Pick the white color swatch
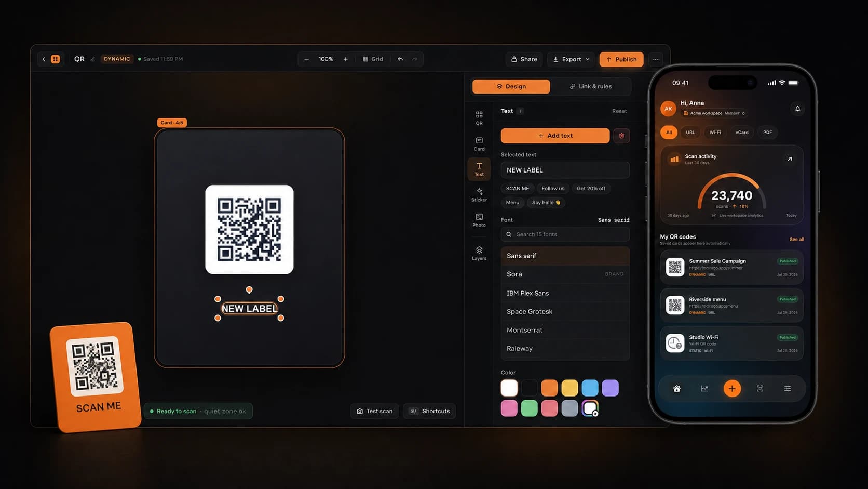The height and width of the screenshot is (489, 868). [x=509, y=388]
